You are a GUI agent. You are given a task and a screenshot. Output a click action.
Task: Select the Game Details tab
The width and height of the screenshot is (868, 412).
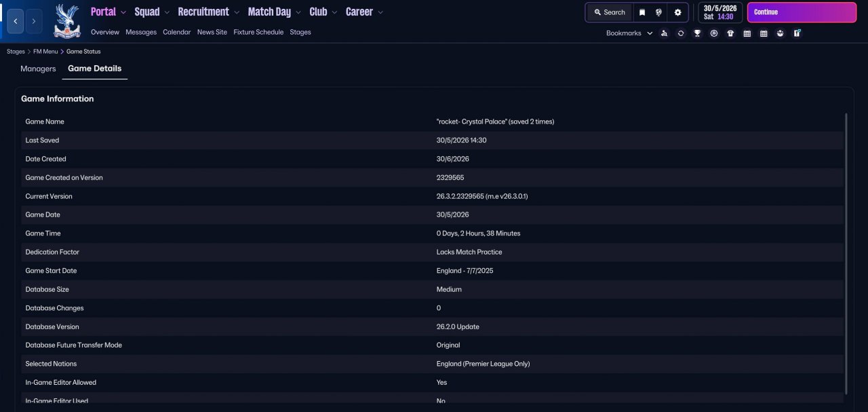(95, 69)
